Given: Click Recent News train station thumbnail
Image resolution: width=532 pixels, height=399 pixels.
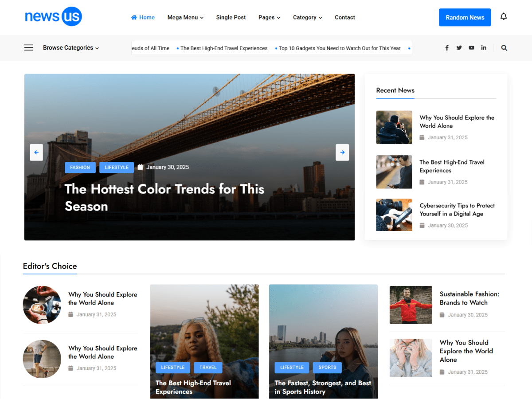Looking at the screenshot, I should point(394,172).
